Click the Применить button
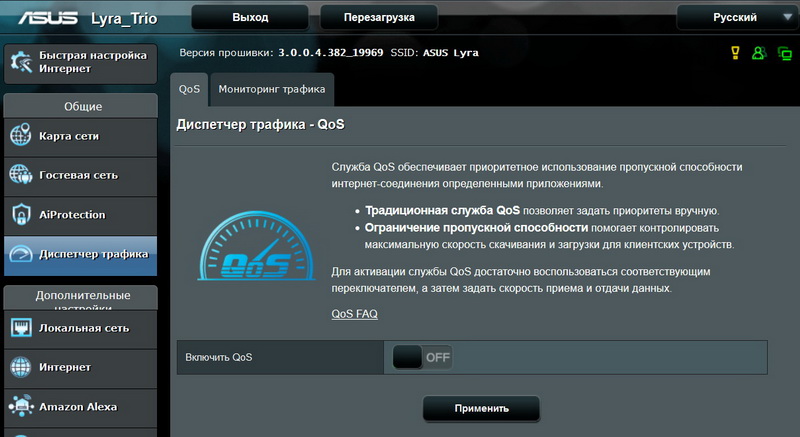This screenshot has height=437, width=800. 481,408
